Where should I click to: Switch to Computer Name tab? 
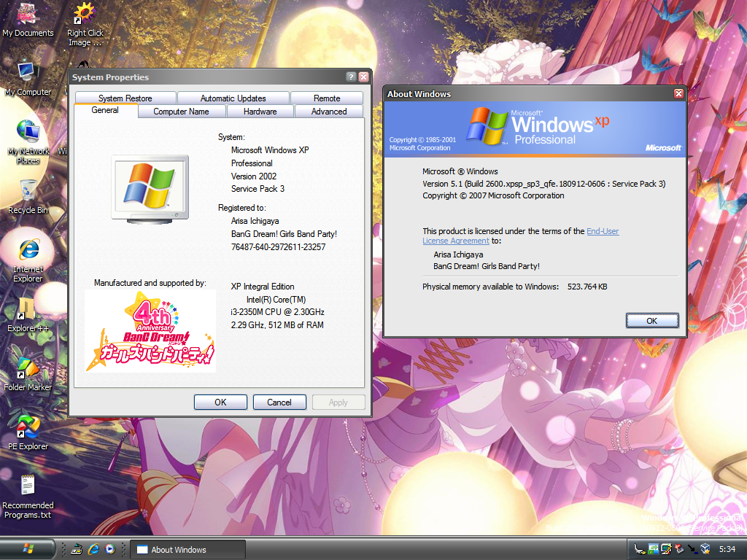[x=181, y=112]
